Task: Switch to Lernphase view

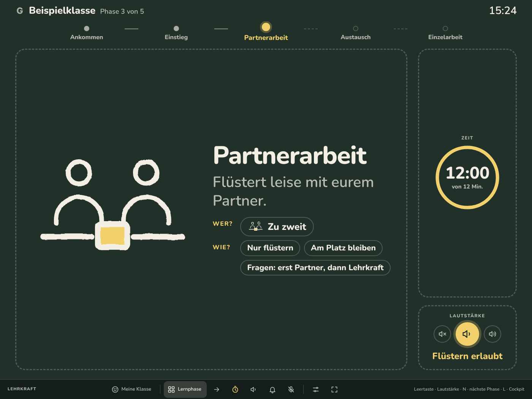Action: 185,389
